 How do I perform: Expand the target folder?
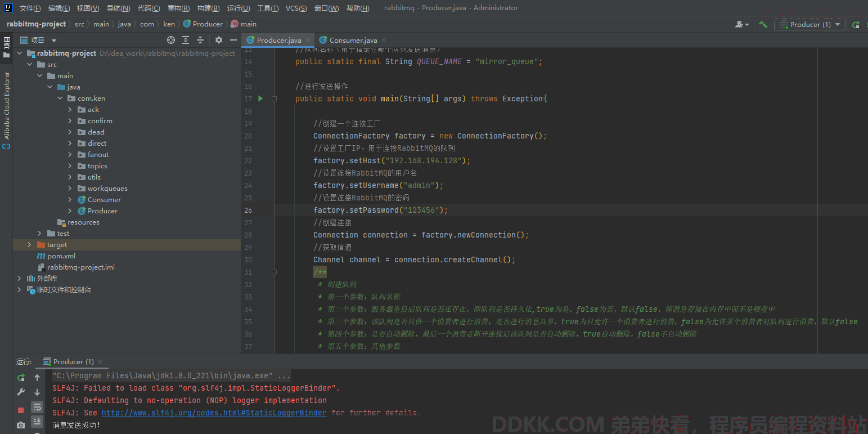click(x=30, y=244)
